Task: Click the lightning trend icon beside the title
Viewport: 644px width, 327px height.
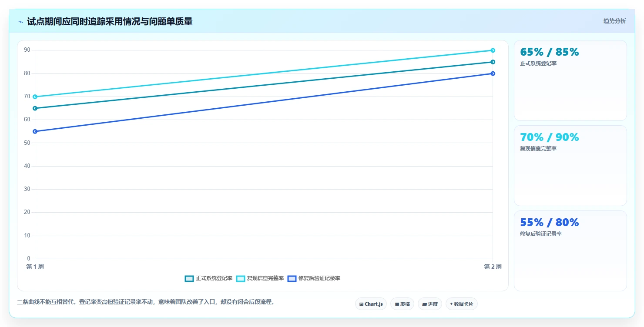Action: click(20, 22)
